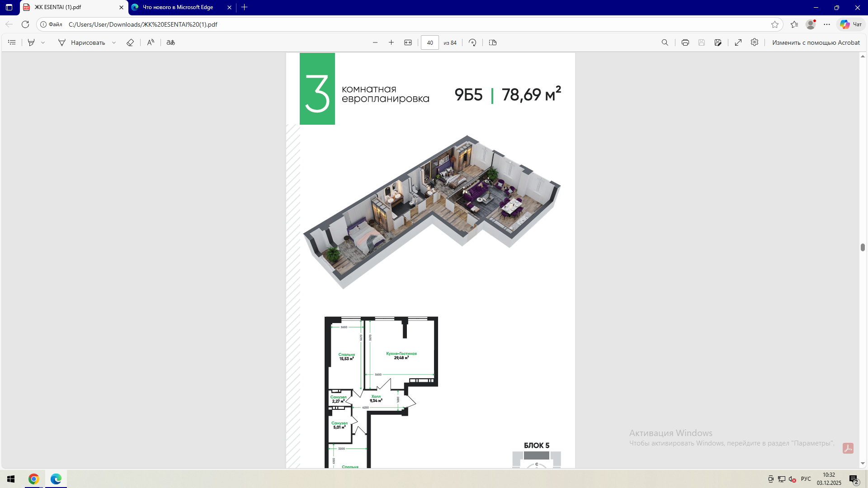868x488 pixels.
Task: Toggle fit to width view
Action: [x=408, y=42]
